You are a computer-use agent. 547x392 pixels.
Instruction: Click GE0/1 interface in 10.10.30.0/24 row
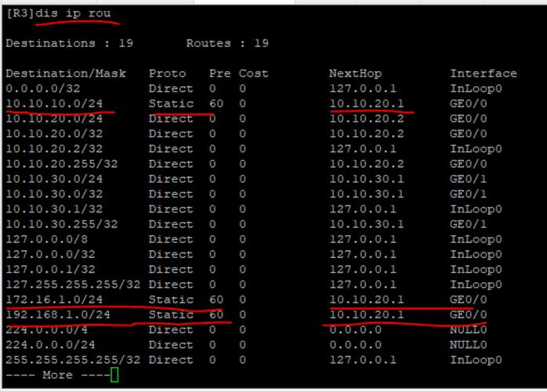pos(468,179)
